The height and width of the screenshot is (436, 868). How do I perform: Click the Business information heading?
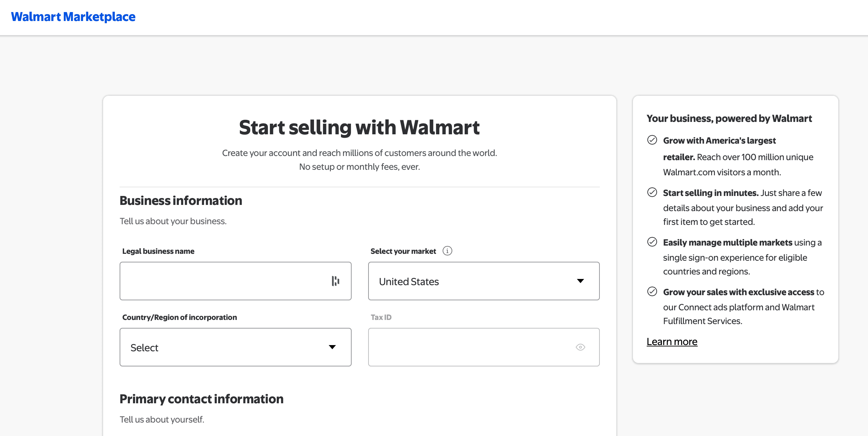pyautogui.click(x=181, y=200)
